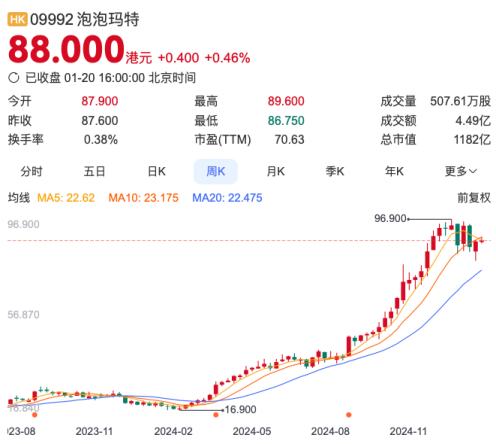Click the 2024-11 date axis label
496x444 pixels.
pyautogui.click(x=408, y=431)
